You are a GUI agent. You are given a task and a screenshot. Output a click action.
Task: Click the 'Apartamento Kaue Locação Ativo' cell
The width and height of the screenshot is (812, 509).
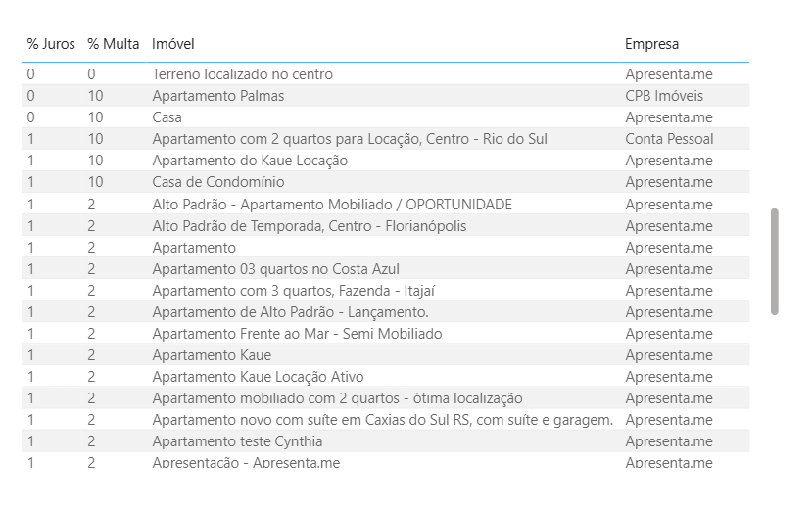pos(258,377)
